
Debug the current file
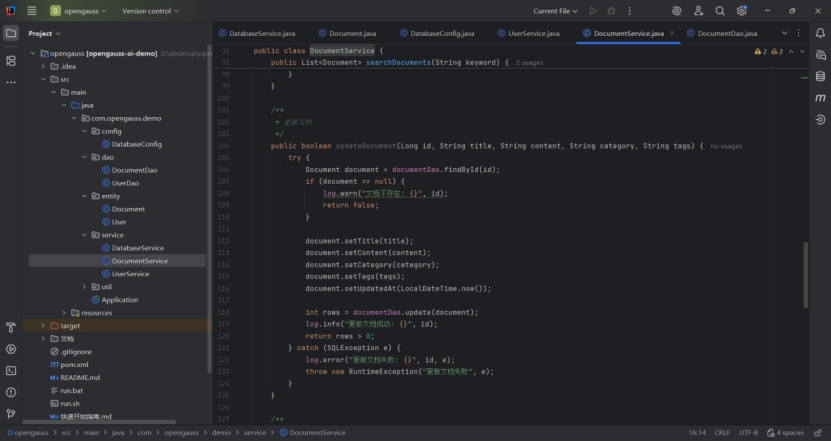[611, 11]
